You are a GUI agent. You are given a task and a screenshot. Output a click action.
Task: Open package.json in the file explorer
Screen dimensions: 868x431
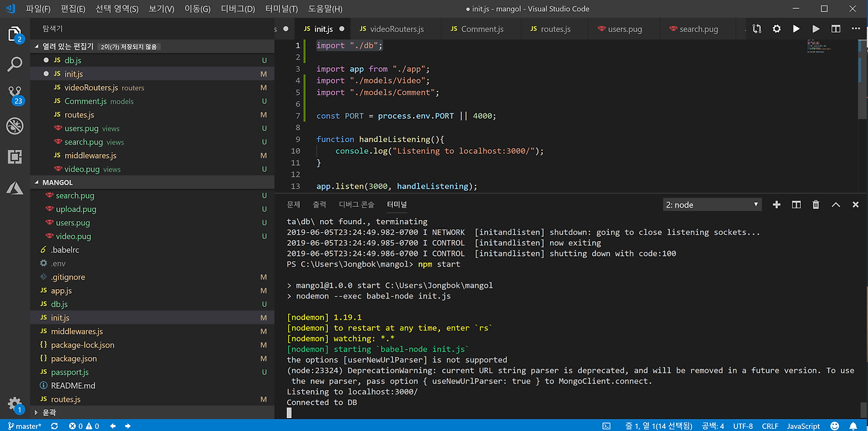click(74, 358)
